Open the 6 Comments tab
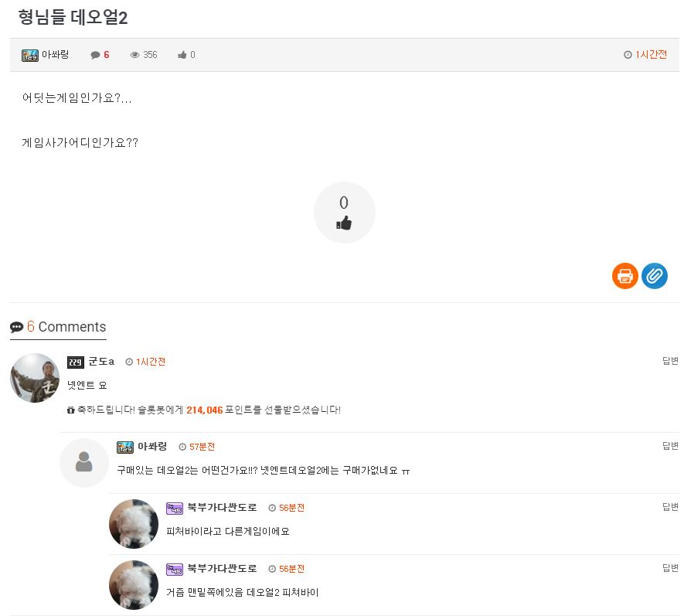 (x=58, y=327)
